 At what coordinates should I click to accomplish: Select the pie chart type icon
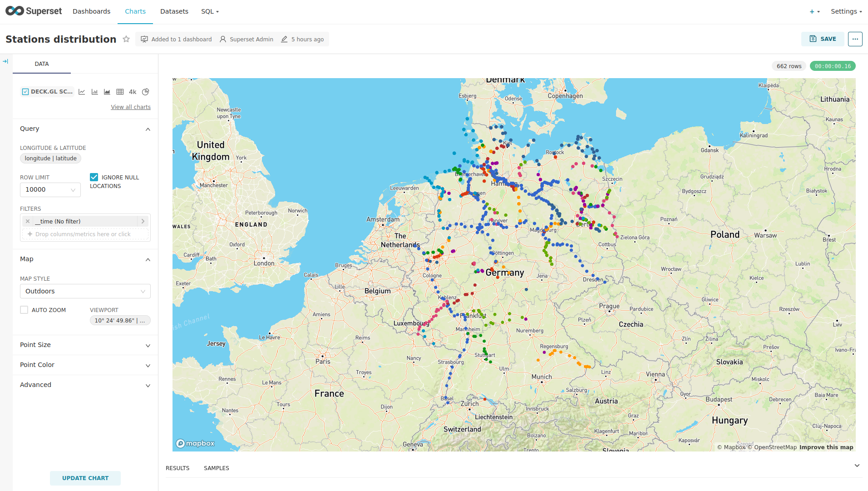point(145,92)
